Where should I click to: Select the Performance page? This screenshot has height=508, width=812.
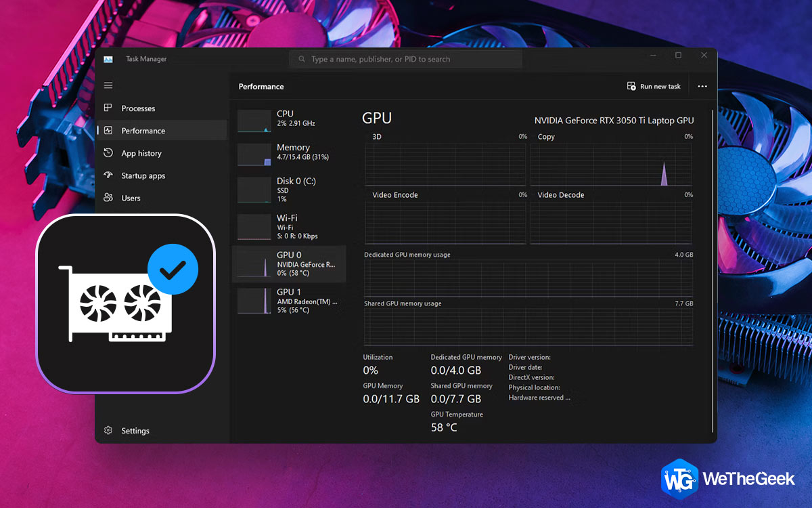[x=161, y=130]
